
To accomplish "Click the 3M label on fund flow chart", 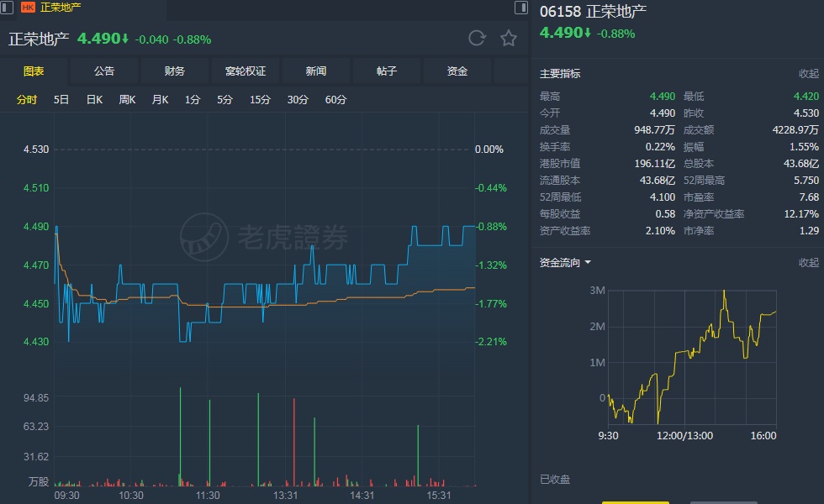I will pyautogui.click(x=598, y=291).
